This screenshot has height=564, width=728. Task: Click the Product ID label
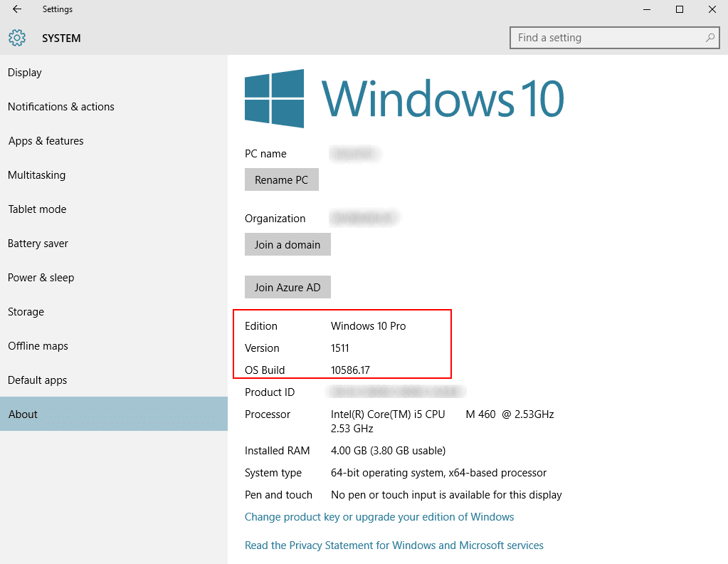[x=270, y=392]
